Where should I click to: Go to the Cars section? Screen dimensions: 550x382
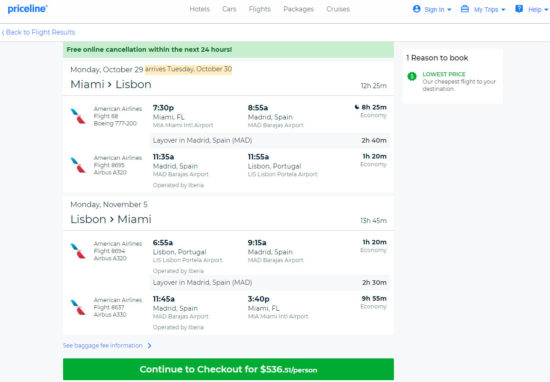[229, 9]
